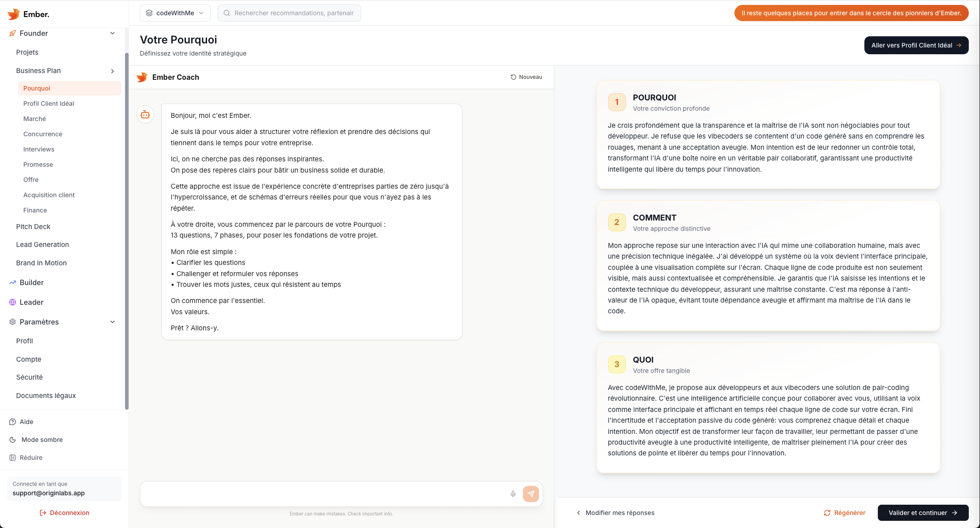
Task: Click Régénérer to regenerate answers
Action: pos(845,512)
